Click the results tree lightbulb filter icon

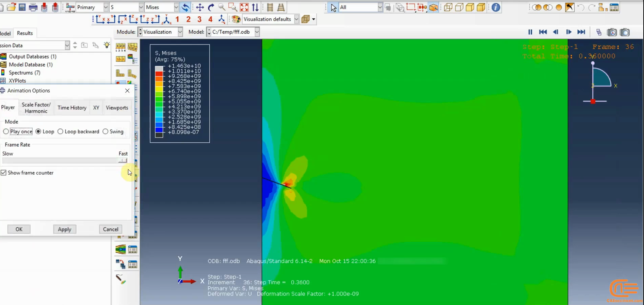(x=107, y=45)
